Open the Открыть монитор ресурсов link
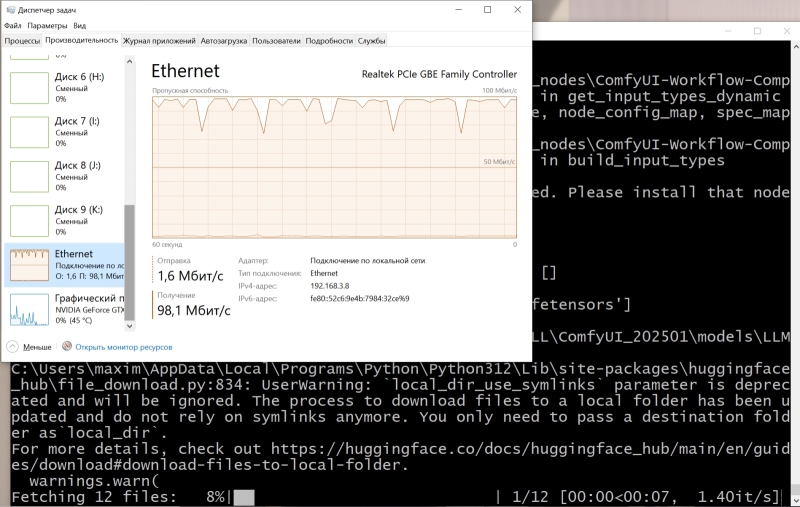 pos(124,347)
